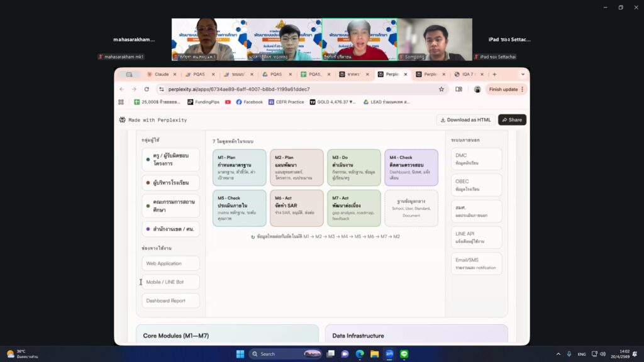Click the Chrome profile avatar
Screen dimensions: 644x362
pos(477,89)
